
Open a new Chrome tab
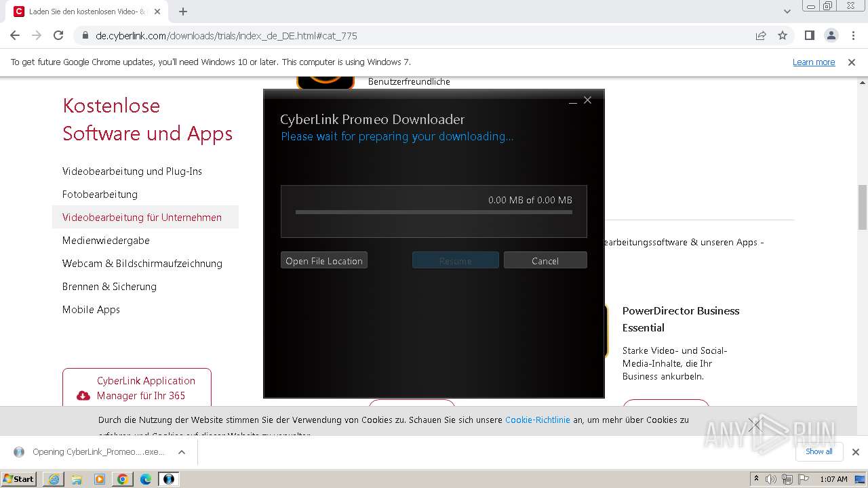coord(183,12)
